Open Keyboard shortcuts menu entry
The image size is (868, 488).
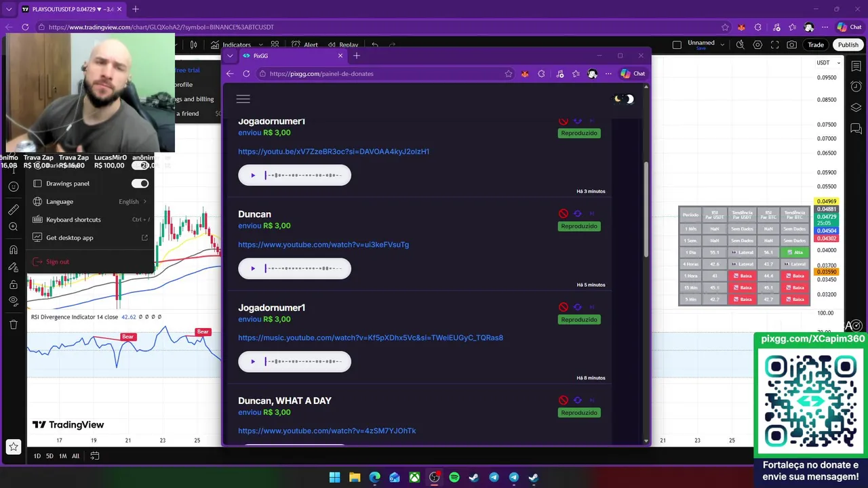90,220
